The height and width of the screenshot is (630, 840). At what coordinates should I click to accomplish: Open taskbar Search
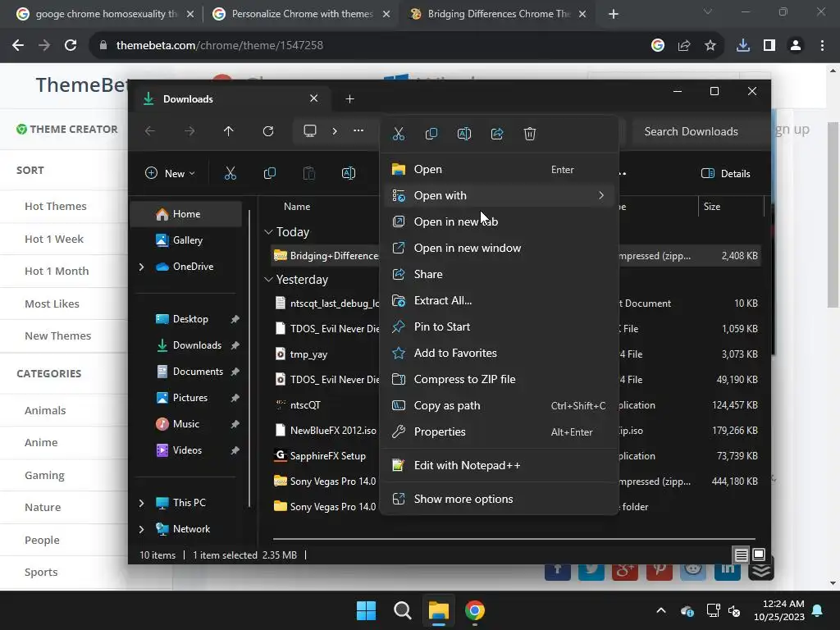tap(402, 610)
